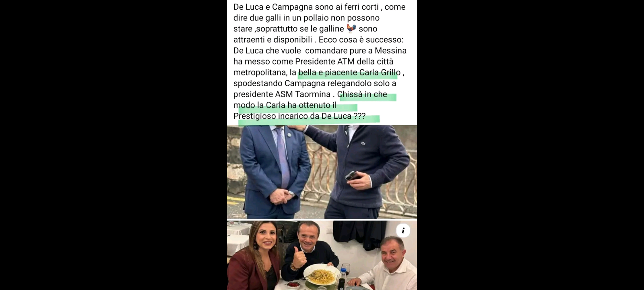Viewport: 644px width, 290px height.
Task: Click highlighted text 'bella e piacente Carla Grillo'
Action: 349,72
